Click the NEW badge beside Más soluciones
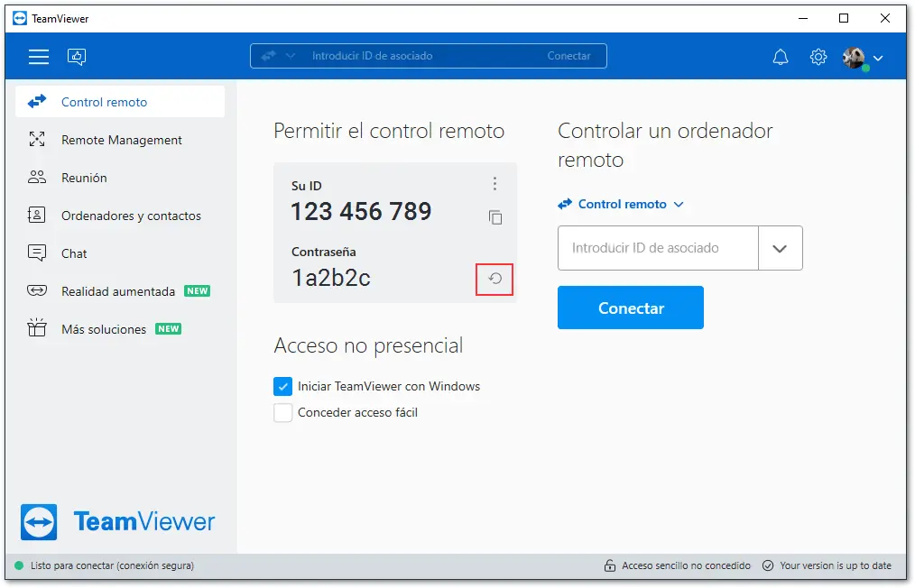915x588 pixels. click(x=168, y=328)
